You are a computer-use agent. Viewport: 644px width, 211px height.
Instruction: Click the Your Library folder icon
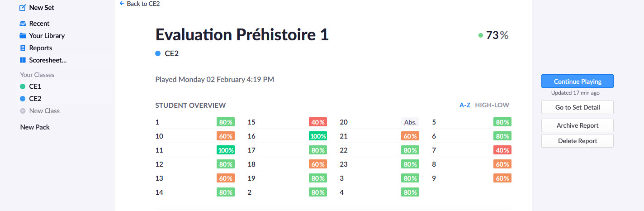pos(23,36)
